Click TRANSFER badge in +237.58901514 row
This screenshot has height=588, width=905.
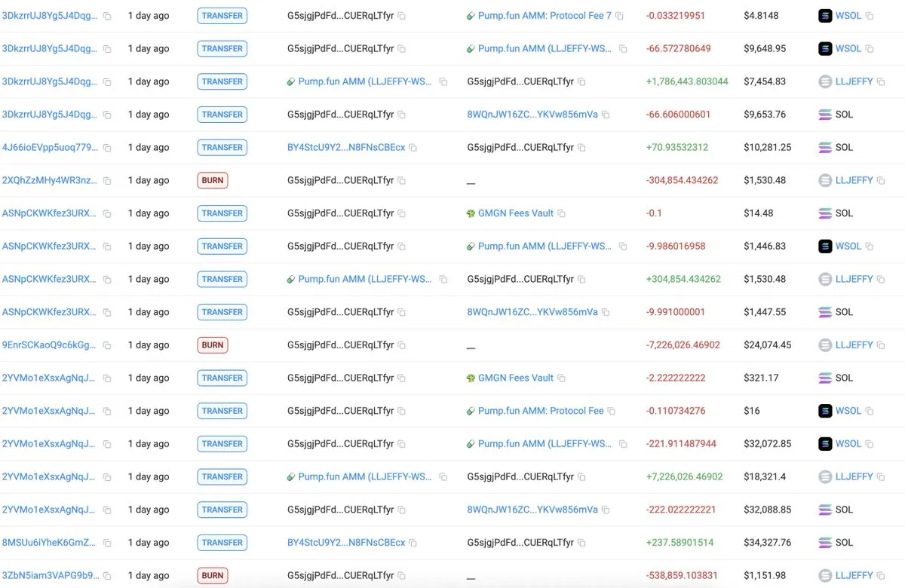pos(222,543)
